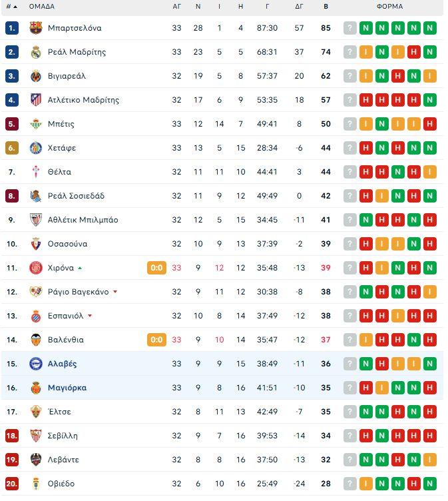The image size is (448, 501).
Task: Click the Sevilla club crest
Action: pyautogui.click(x=36, y=436)
